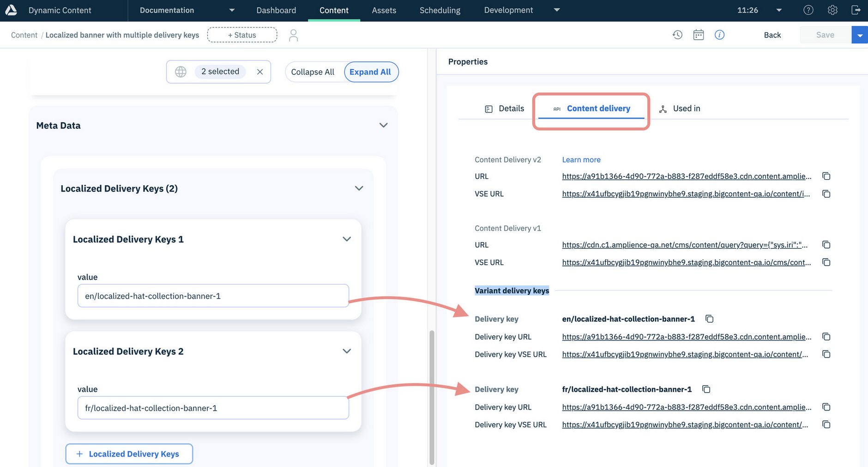This screenshot has width=868, height=467.
Task: Open the Development menu dropdown arrow
Action: (557, 10)
